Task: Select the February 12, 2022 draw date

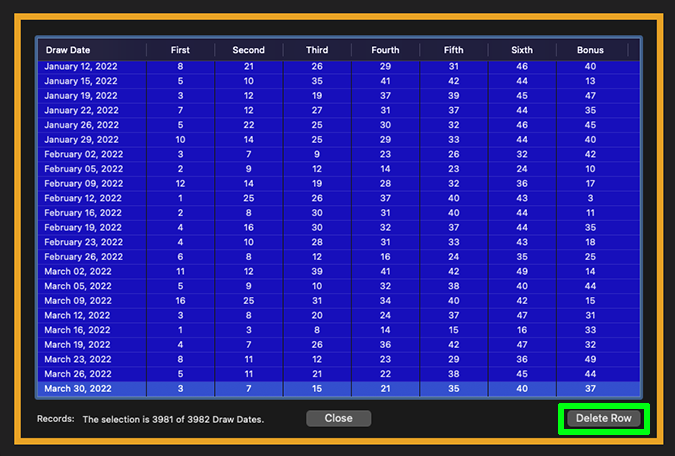Action: 83,198
